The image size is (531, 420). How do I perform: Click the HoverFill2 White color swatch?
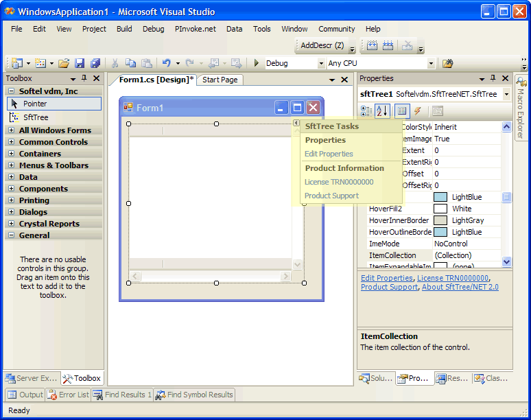click(x=440, y=209)
